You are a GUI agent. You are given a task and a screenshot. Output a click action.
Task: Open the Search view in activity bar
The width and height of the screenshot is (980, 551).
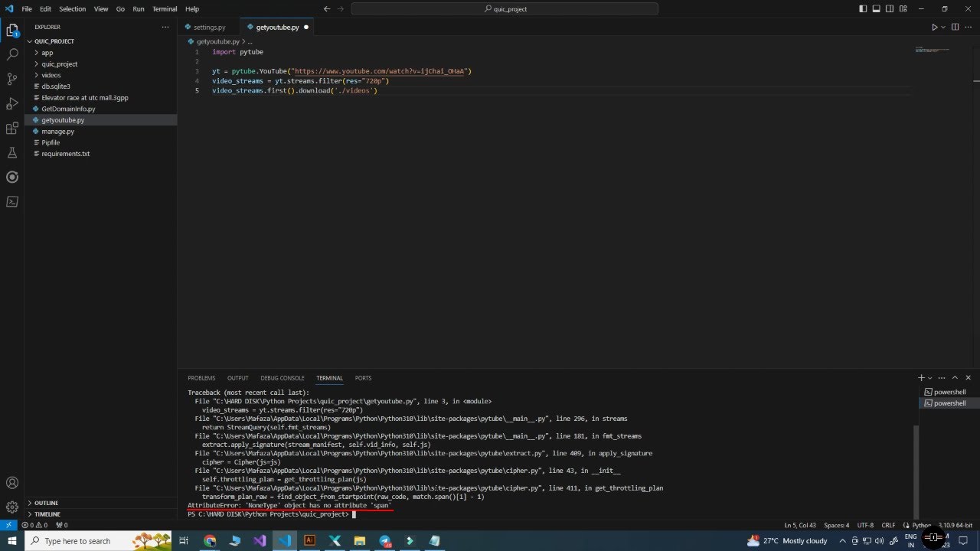(x=12, y=55)
